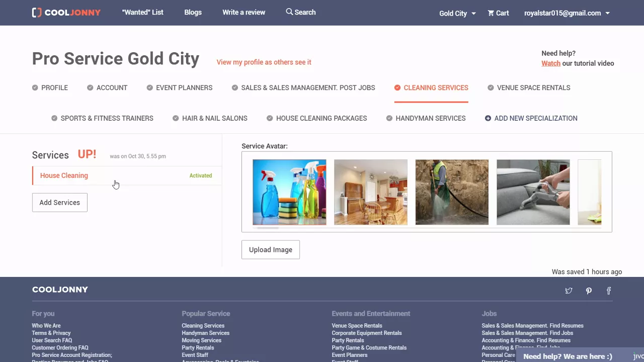Click Add New Specialization
Viewport: 644px width, 362px height.
point(536,118)
